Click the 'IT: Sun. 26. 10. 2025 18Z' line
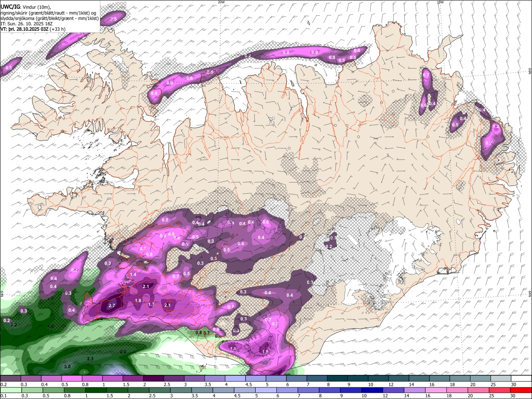 [x=26, y=24]
